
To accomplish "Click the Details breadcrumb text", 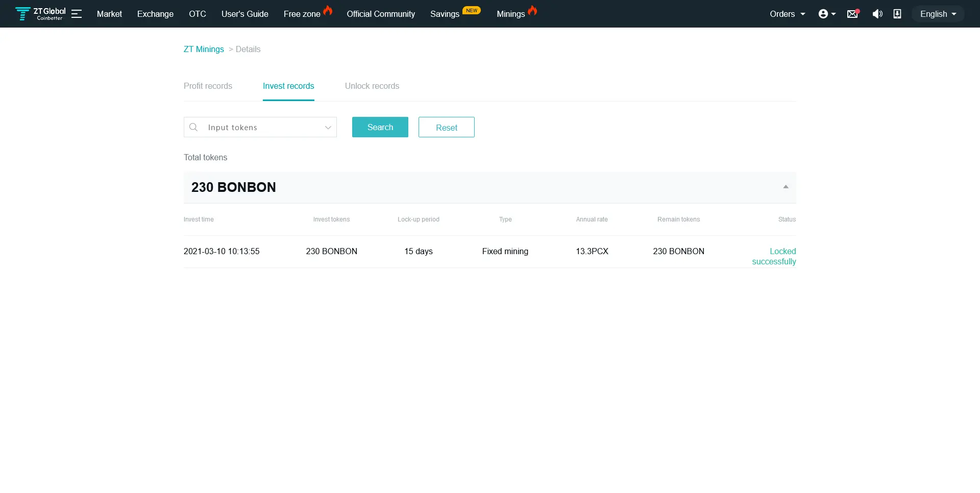I will pyautogui.click(x=248, y=49).
